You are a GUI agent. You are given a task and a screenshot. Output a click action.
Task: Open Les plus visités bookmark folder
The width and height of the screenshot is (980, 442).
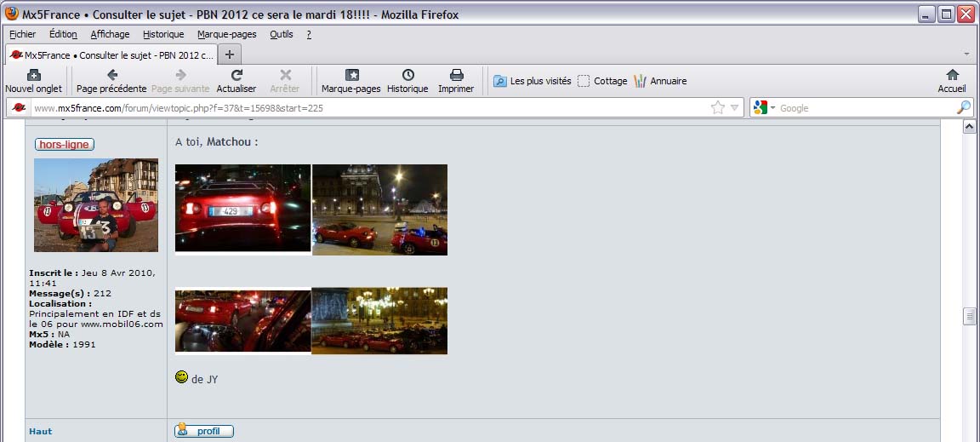pos(533,81)
